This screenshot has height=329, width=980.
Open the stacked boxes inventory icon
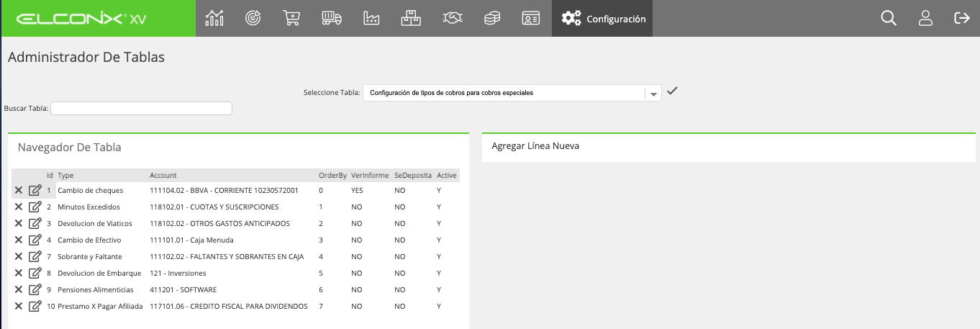411,18
